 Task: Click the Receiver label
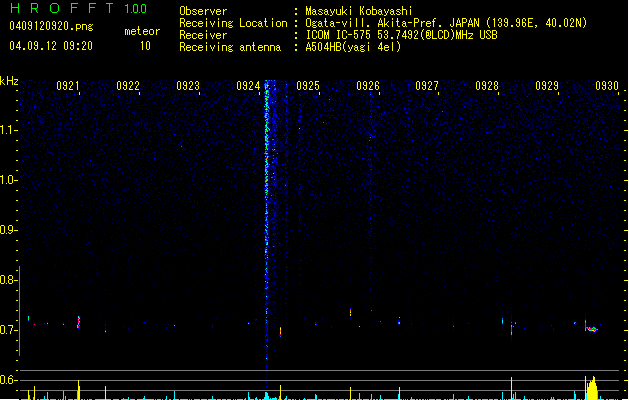click(203, 35)
